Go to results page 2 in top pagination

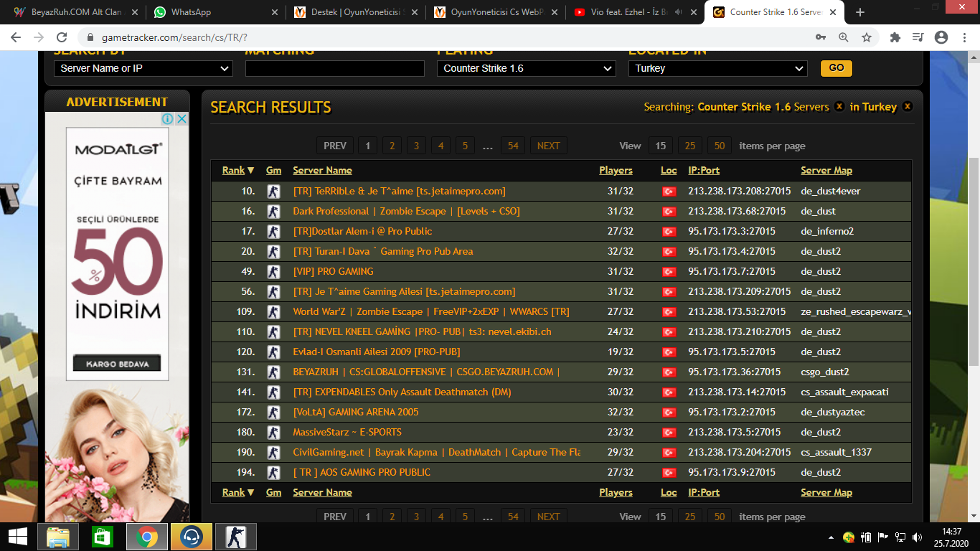[x=392, y=146]
